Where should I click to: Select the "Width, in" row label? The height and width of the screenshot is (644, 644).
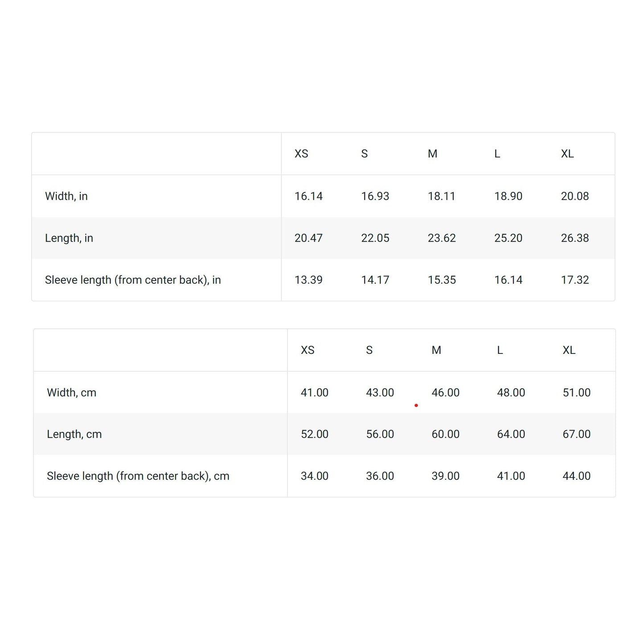[x=66, y=196]
